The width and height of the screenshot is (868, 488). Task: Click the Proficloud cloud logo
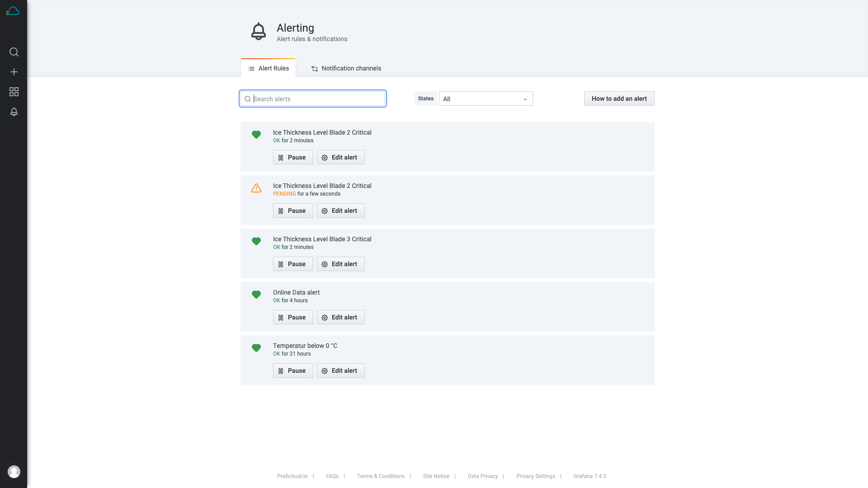click(13, 11)
